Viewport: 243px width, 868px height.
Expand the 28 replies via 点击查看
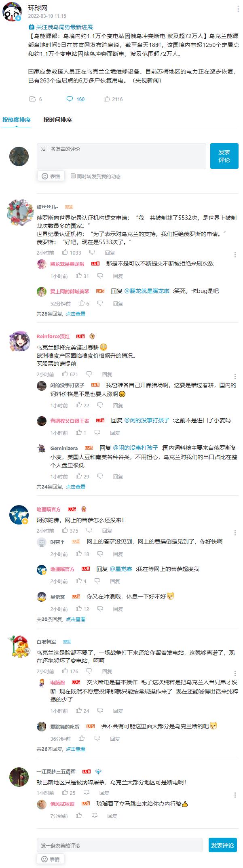coord(76,314)
